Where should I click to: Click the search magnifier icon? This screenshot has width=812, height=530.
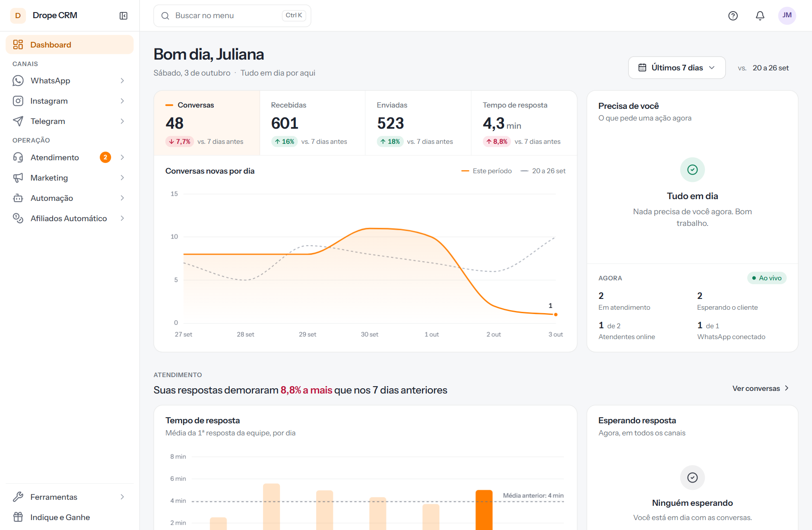tap(165, 16)
